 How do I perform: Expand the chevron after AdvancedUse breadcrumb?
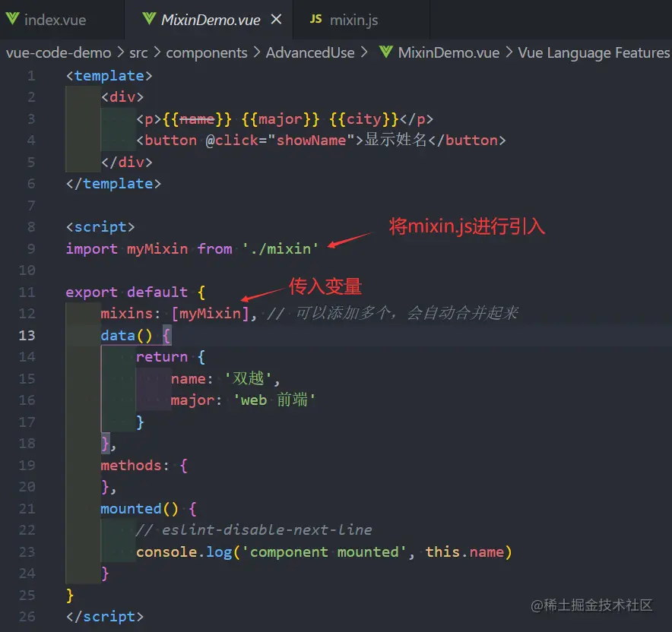point(364,52)
